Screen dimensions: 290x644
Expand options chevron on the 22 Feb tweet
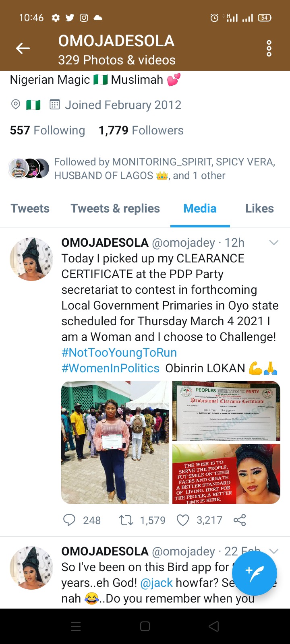274,551
